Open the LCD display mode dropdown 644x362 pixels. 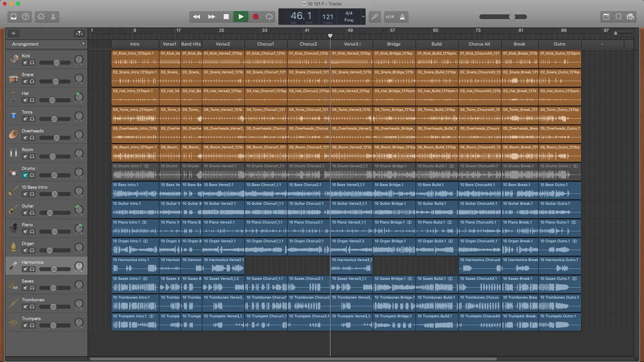coord(363,17)
